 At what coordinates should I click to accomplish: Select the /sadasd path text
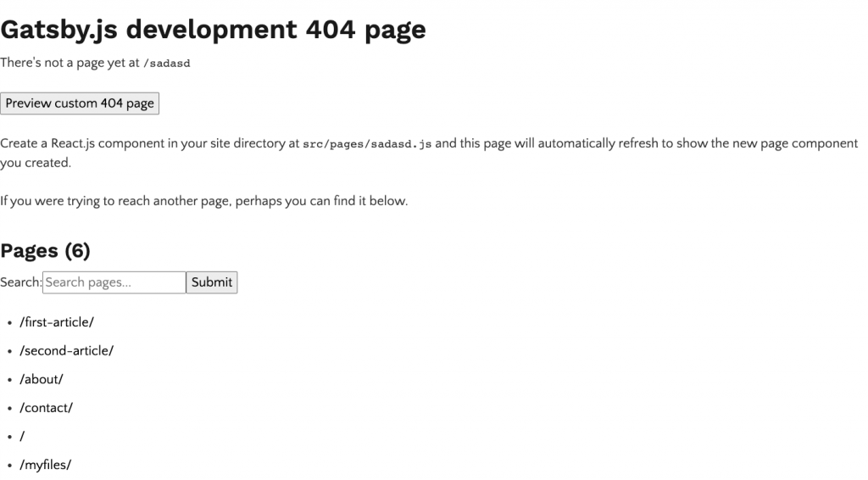(x=167, y=63)
